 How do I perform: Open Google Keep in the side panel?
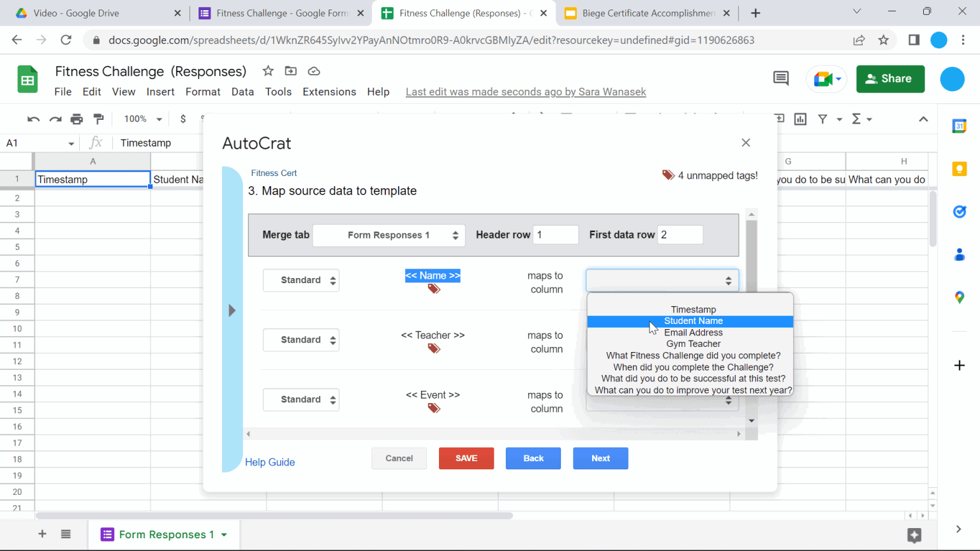point(960,169)
